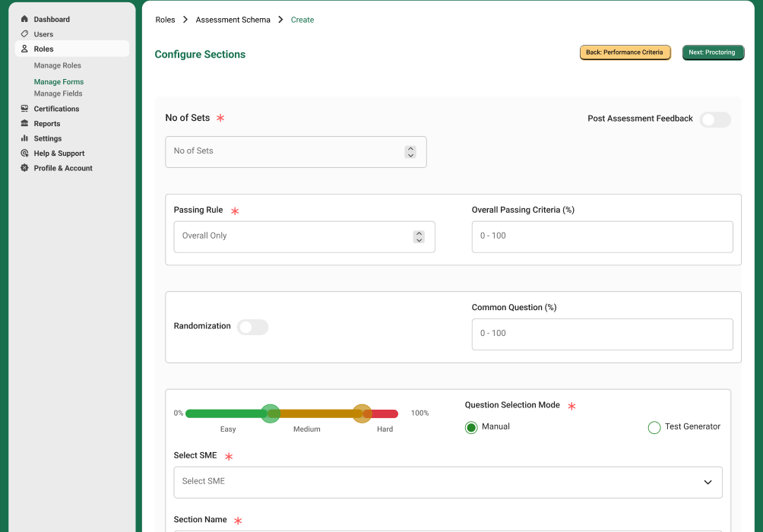Turn on Randomization
Viewport: 763px width, 532px height.
252,327
